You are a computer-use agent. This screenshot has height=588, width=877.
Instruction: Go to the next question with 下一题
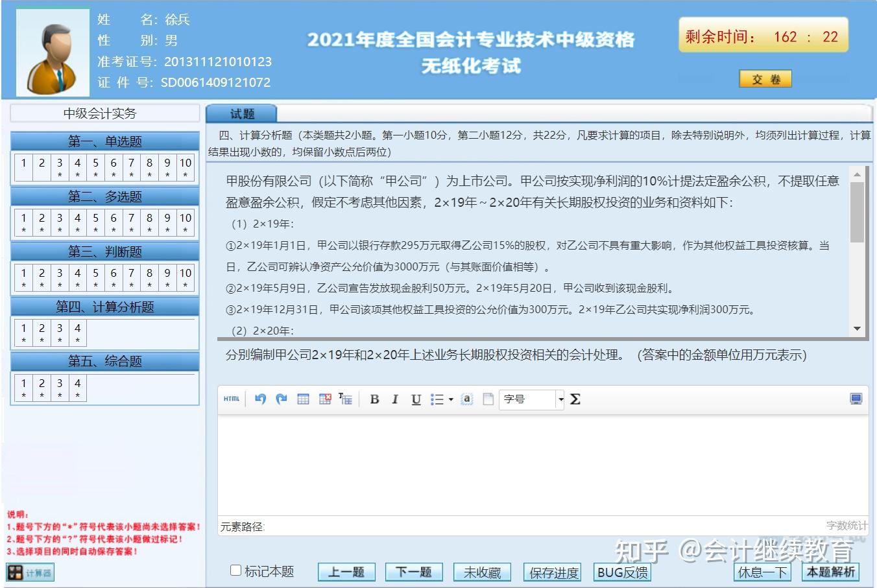(x=414, y=572)
